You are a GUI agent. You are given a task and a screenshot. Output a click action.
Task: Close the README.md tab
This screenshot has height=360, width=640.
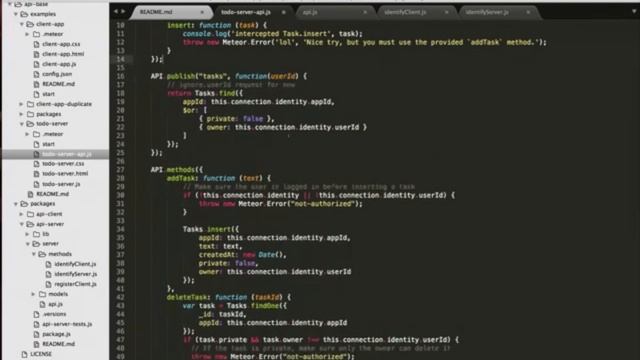202,12
